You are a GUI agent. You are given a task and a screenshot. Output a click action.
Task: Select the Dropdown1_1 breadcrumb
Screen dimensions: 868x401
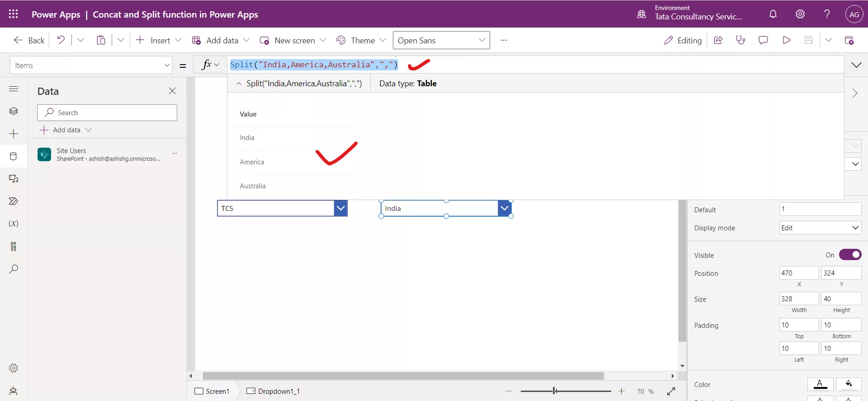click(x=274, y=391)
